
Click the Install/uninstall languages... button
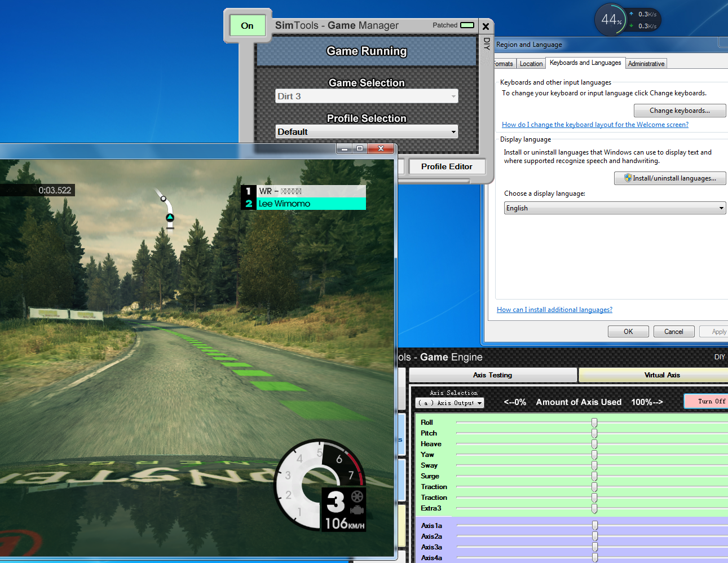pyautogui.click(x=670, y=178)
